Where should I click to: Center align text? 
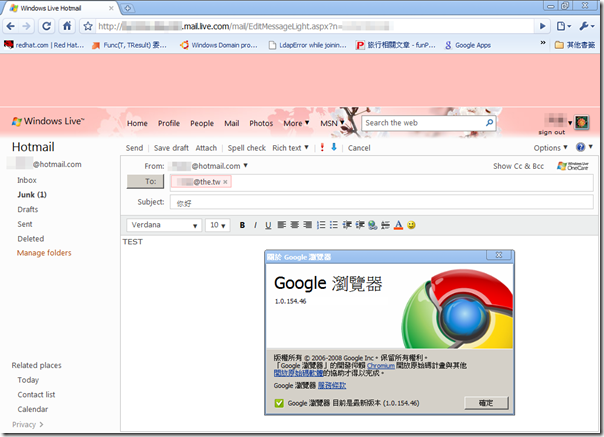[x=295, y=225]
